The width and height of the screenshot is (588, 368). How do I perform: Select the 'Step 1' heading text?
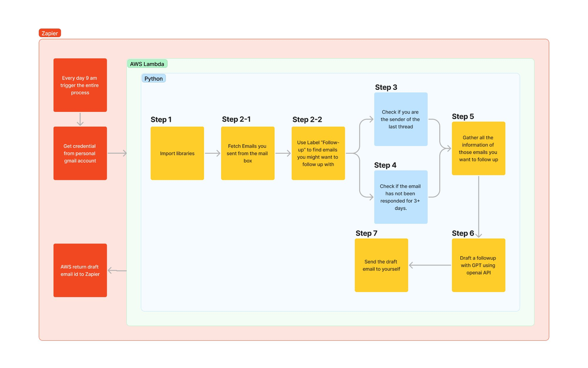pos(161,120)
